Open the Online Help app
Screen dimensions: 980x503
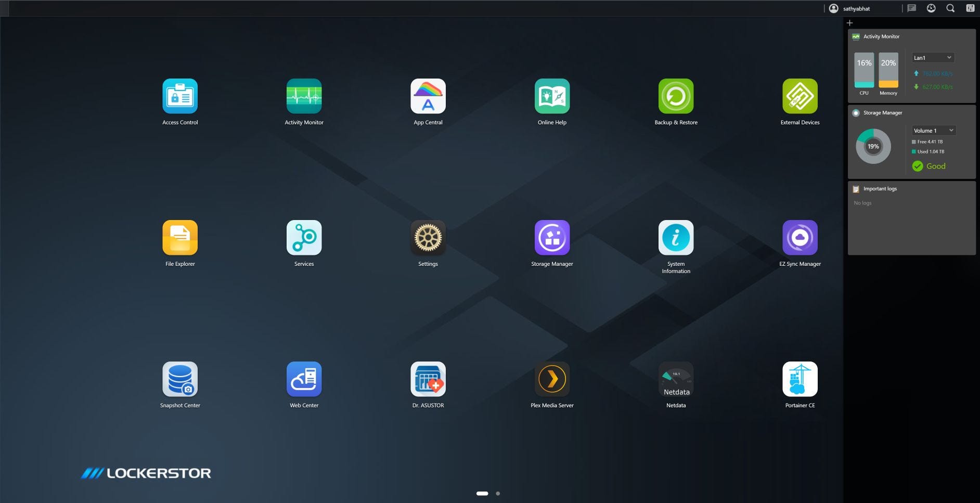[552, 96]
